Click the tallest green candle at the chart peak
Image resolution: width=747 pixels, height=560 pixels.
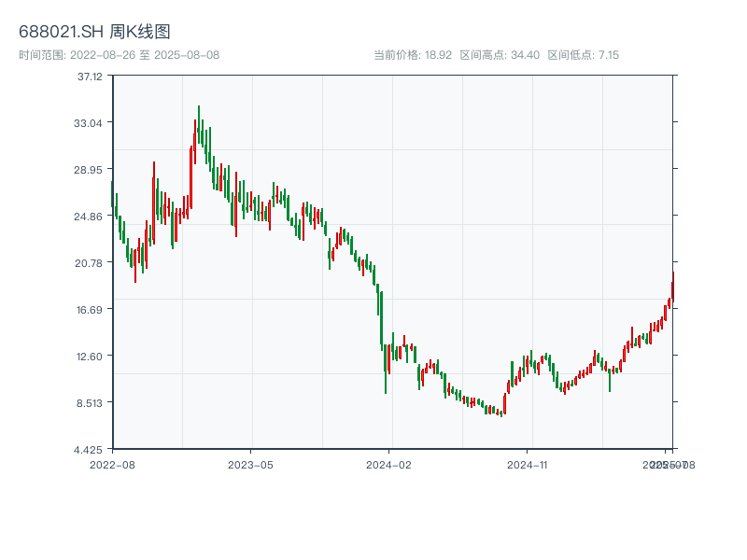tap(199, 125)
